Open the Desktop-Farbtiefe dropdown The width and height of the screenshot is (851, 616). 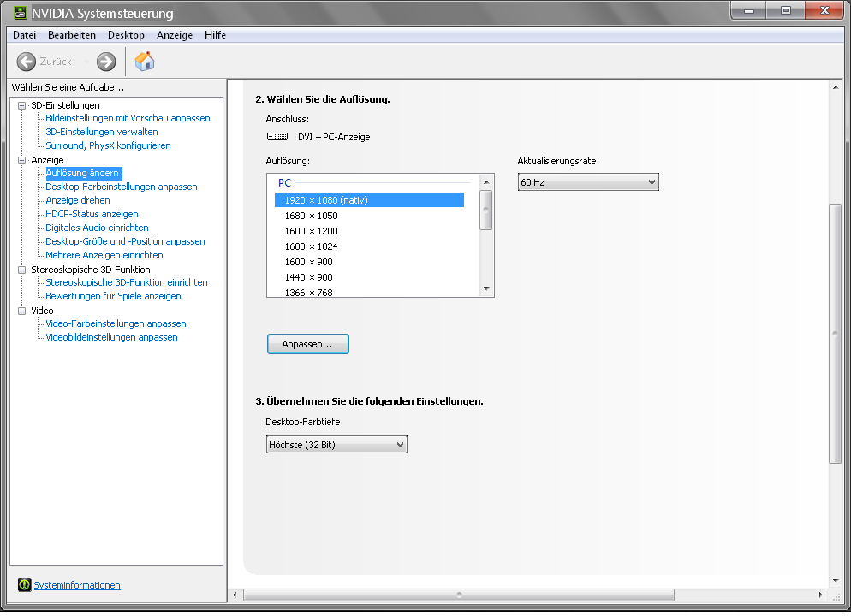336,445
